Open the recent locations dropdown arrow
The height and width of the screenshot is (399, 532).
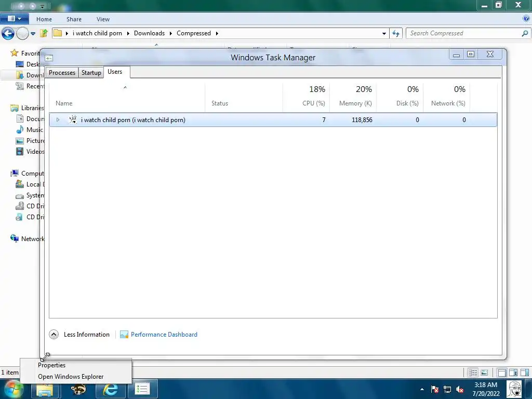pos(33,34)
